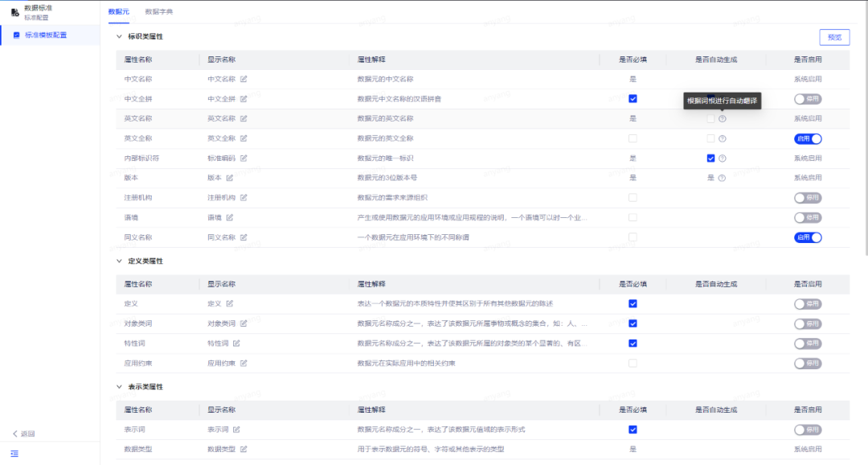Edit display name for 中文全拼 row
This screenshot has height=465, width=868.
tap(244, 99)
